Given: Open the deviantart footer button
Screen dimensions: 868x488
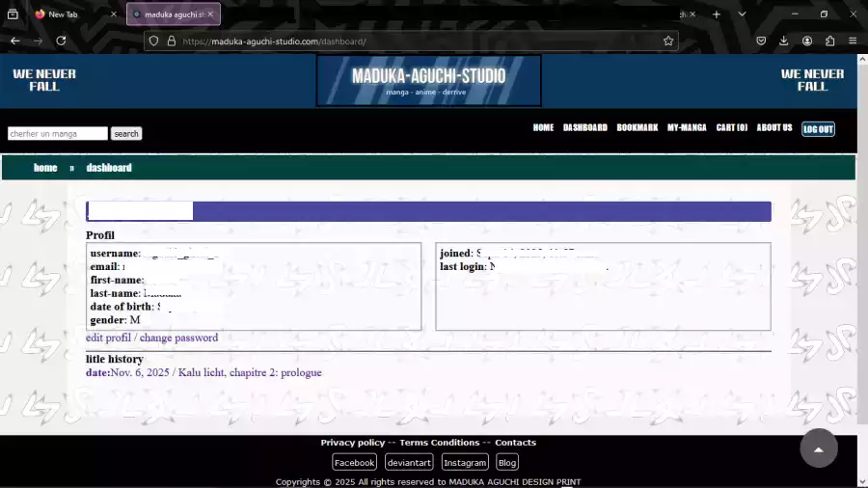Looking at the screenshot, I should pos(409,462).
